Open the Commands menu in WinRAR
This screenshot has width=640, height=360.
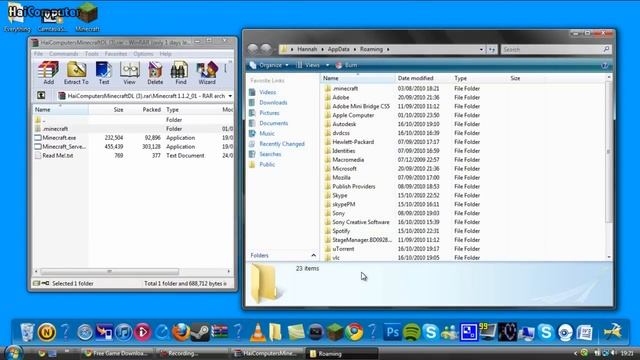tap(63, 54)
